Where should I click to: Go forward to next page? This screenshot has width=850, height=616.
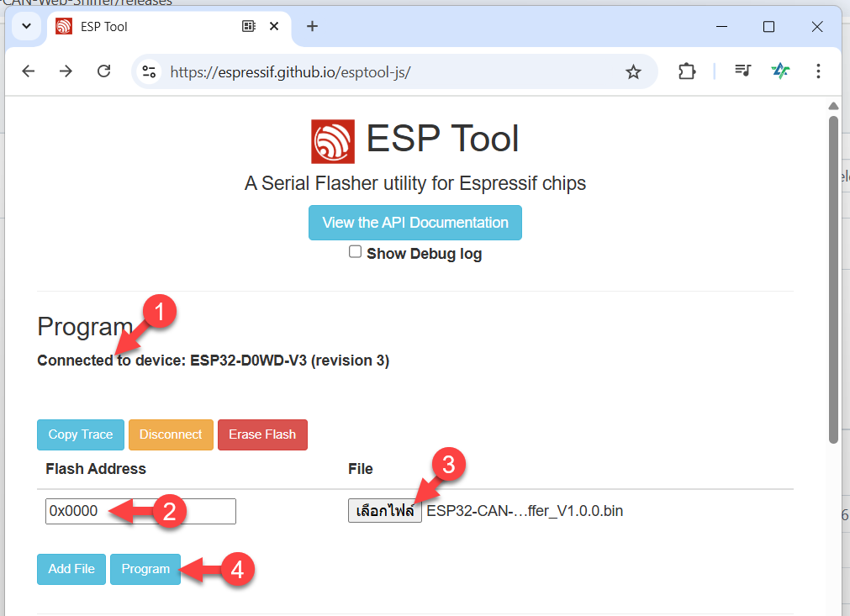point(66,71)
